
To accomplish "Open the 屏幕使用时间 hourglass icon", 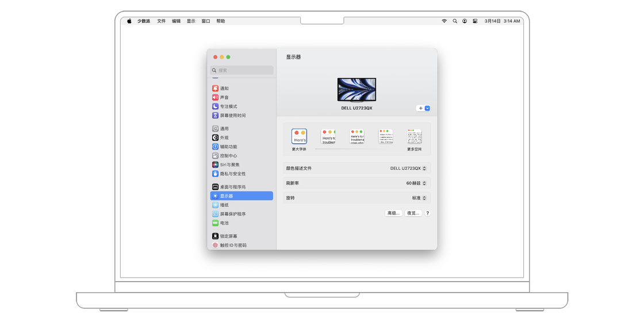I will click(x=215, y=116).
